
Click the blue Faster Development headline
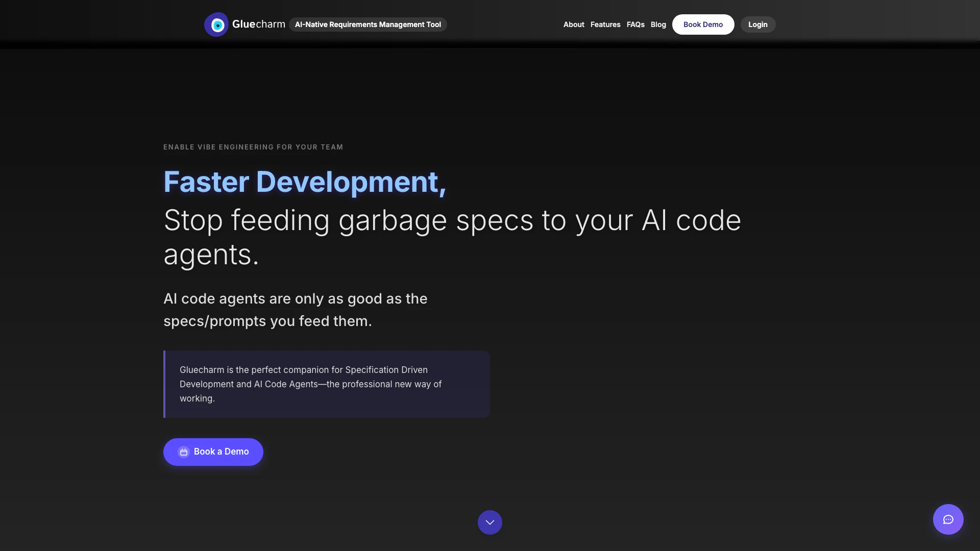click(x=305, y=182)
